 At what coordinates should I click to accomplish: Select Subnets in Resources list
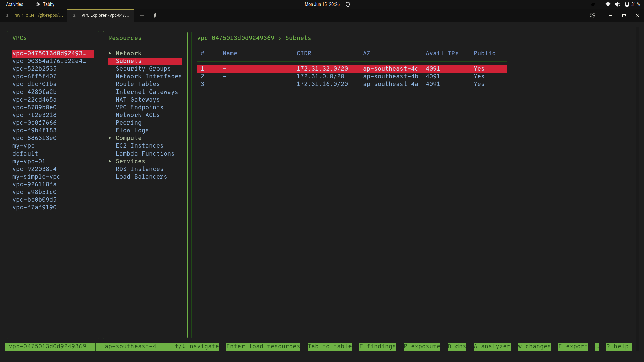[x=145, y=61]
